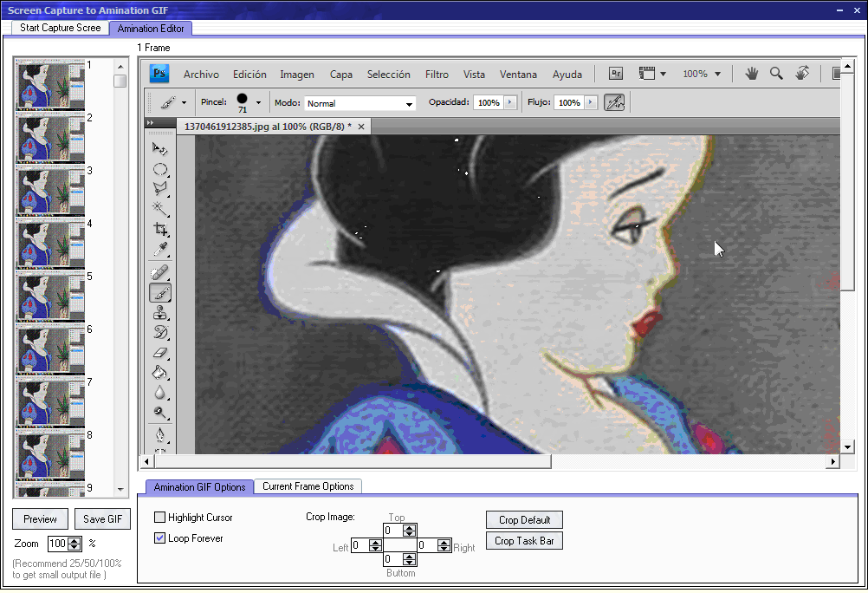This screenshot has width=868, height=593.
Task: Enable the Highlight Cursor checkbox
Action: (160, 517)
